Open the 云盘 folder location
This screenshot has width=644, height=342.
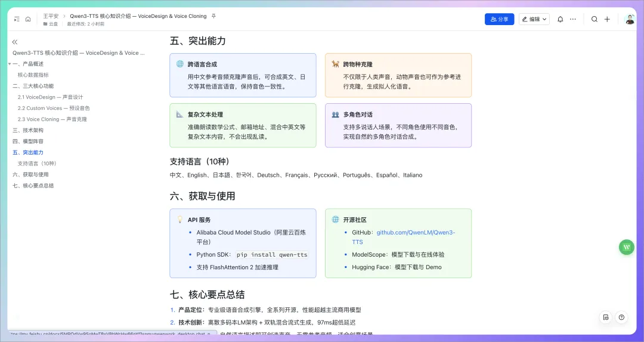click(51, 24)
